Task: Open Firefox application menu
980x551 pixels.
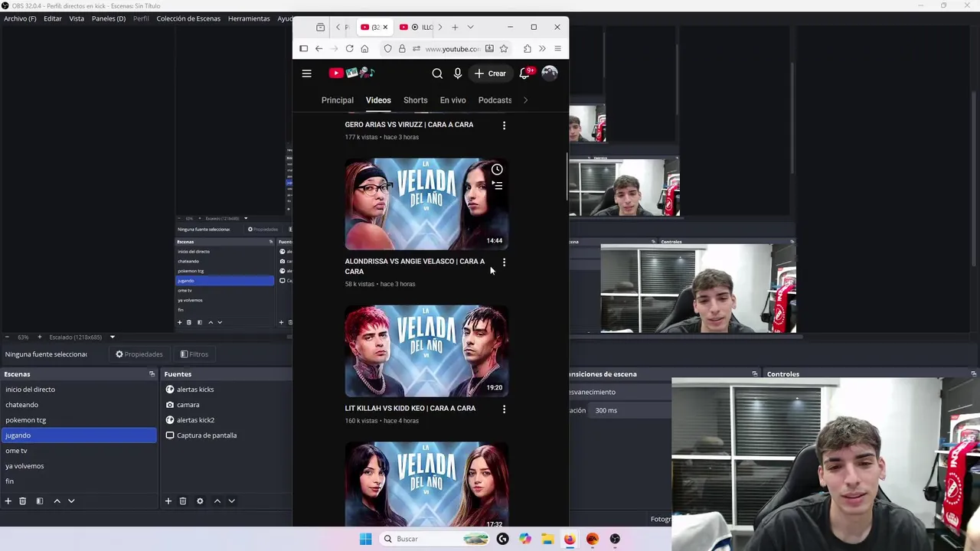Action: point(557,49)
